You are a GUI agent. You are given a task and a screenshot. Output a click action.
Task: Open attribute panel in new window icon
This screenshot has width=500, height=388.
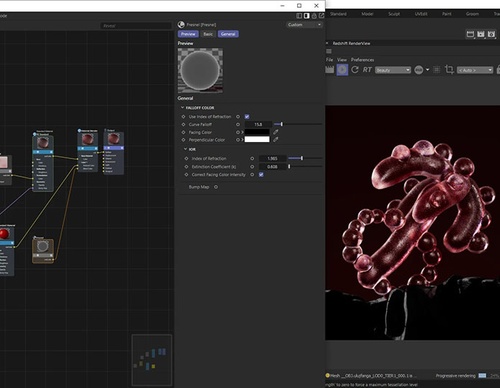(x=321, y=16)
